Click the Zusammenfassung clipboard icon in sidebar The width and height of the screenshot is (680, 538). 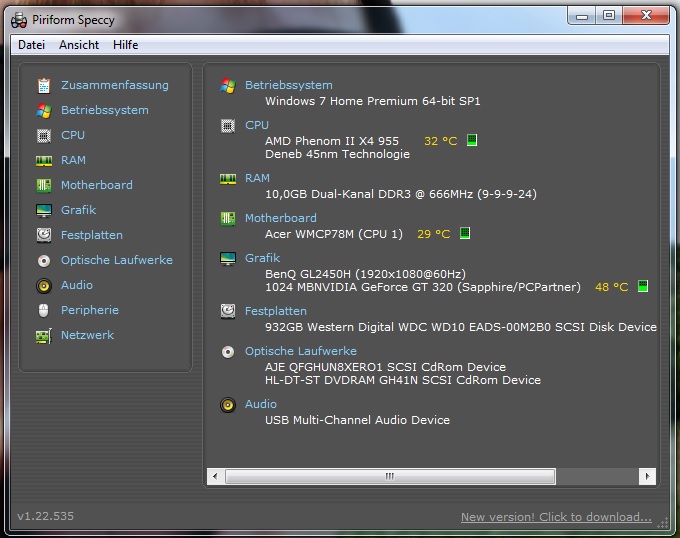(x=43, y=85)
